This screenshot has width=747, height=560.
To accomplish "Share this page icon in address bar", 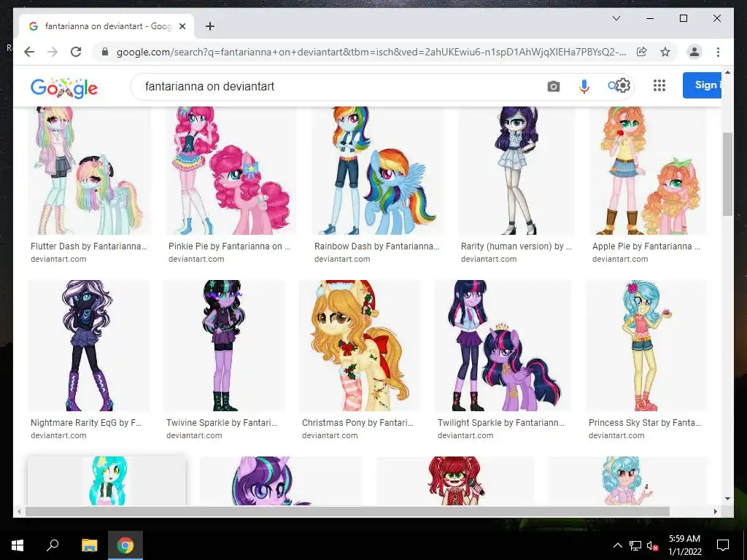I will [x=642, y=52].
